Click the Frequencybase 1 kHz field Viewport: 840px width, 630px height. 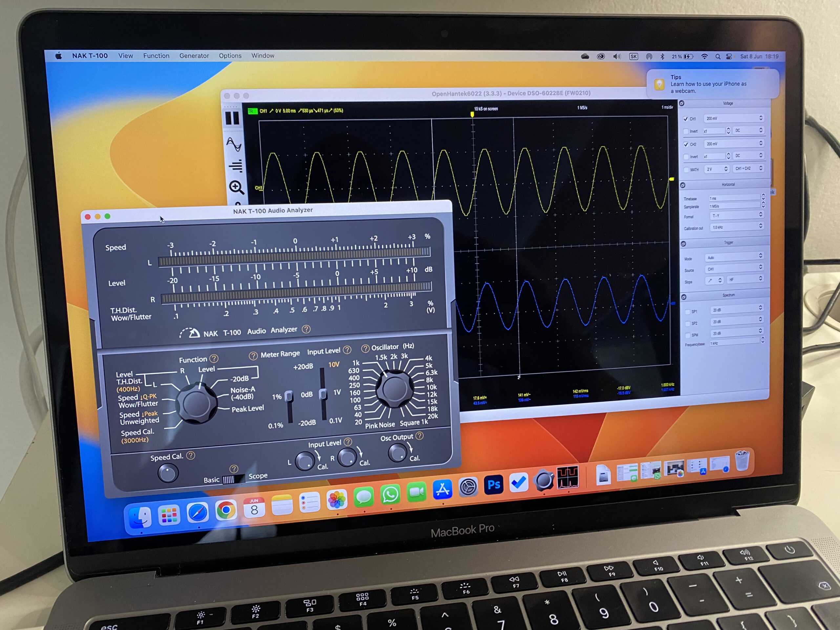(735, 343)
